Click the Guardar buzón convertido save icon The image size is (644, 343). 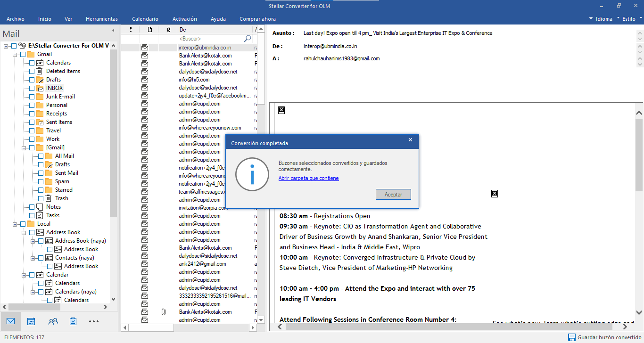click(x=572, y=337)
